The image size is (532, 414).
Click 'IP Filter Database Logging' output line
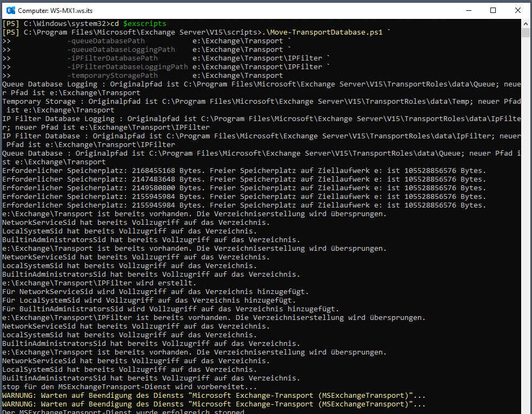[x=262, y=123]
